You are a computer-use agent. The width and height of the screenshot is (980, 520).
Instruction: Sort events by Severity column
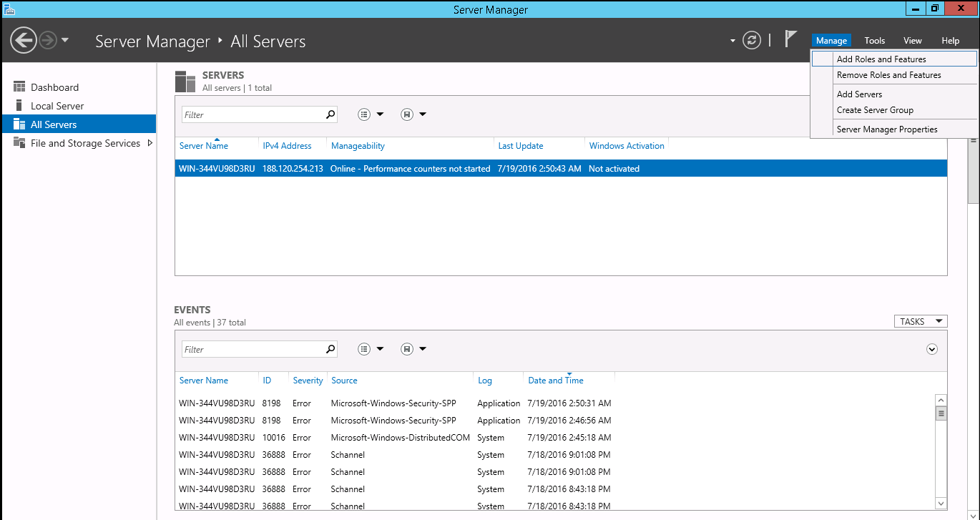[308, 381]
